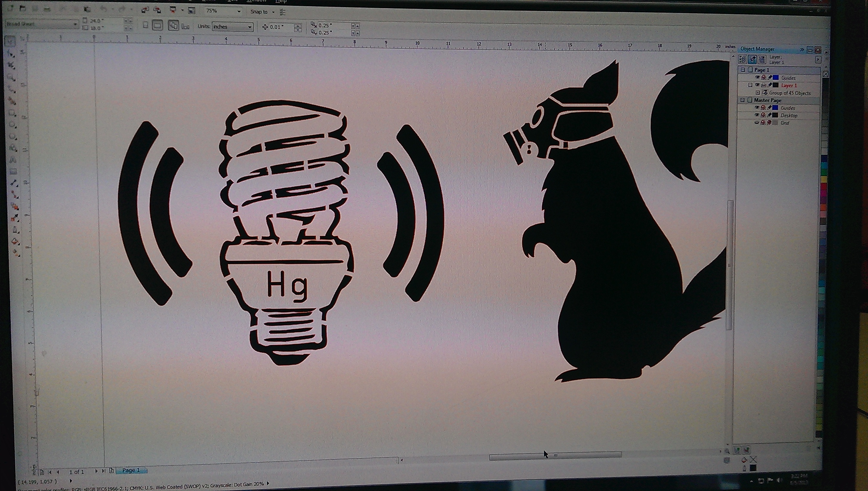Click the Welcome Screen icon
Screen dimensions: 868x491
191,10
